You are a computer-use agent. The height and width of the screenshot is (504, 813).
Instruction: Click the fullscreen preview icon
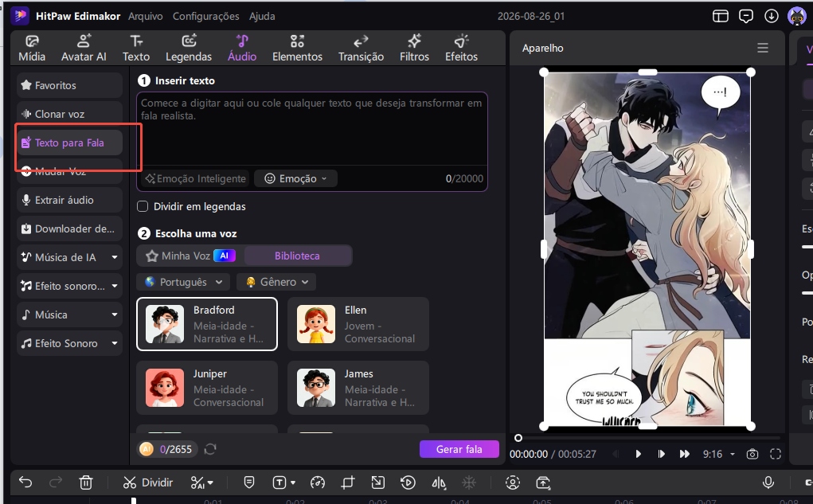(x=776, y=454)
